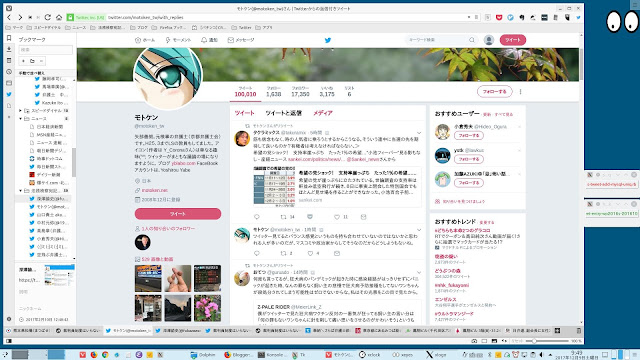
Task: Open 通知 notifications in Twitter navigation
Action: 209,40
